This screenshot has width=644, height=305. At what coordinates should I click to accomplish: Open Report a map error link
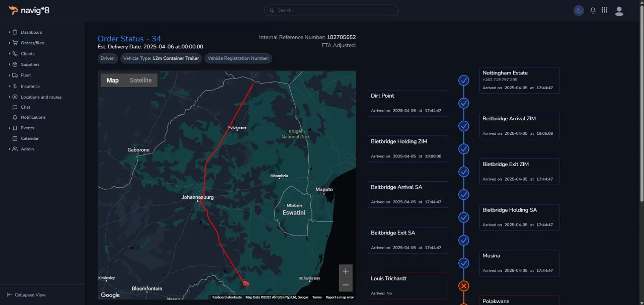pos(340,297)
